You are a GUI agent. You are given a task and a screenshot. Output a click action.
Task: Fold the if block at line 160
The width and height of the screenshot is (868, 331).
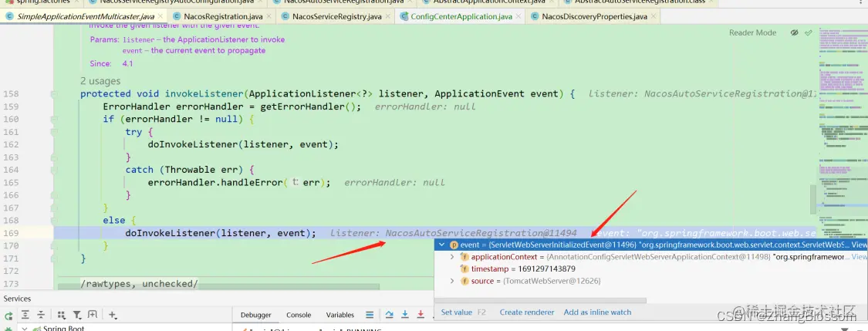(x=54, y=119)
